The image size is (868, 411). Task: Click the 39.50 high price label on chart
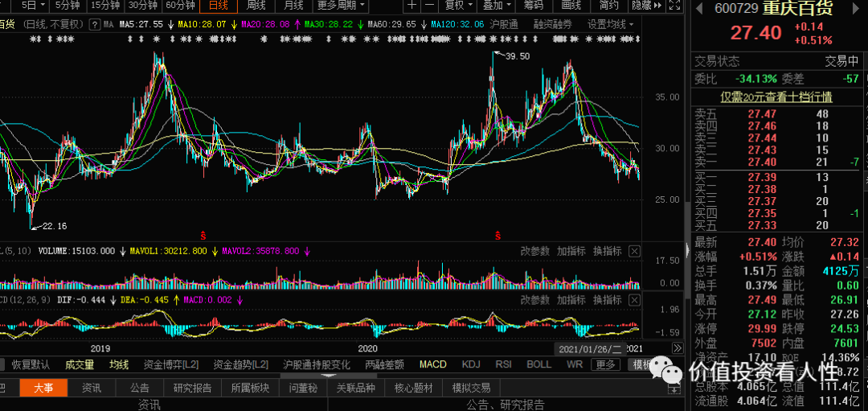tap(518, 56)
